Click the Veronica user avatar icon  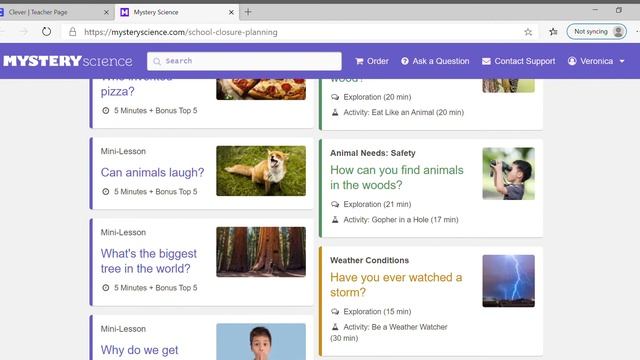572,61
